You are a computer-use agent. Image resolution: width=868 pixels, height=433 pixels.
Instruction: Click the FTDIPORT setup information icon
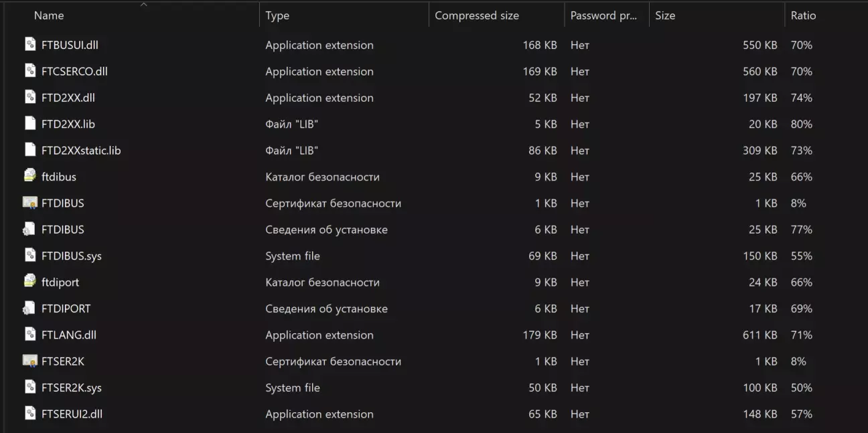29,309
